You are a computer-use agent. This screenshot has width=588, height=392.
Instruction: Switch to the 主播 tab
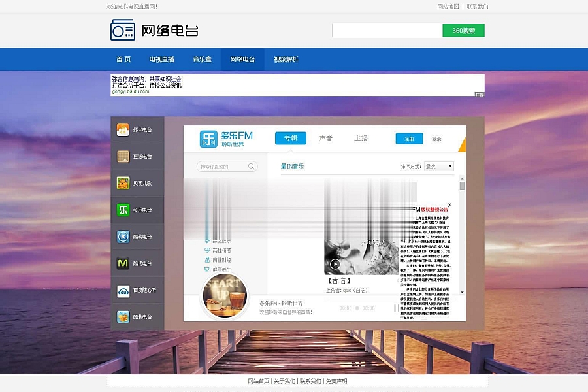[x=361, y=138]
